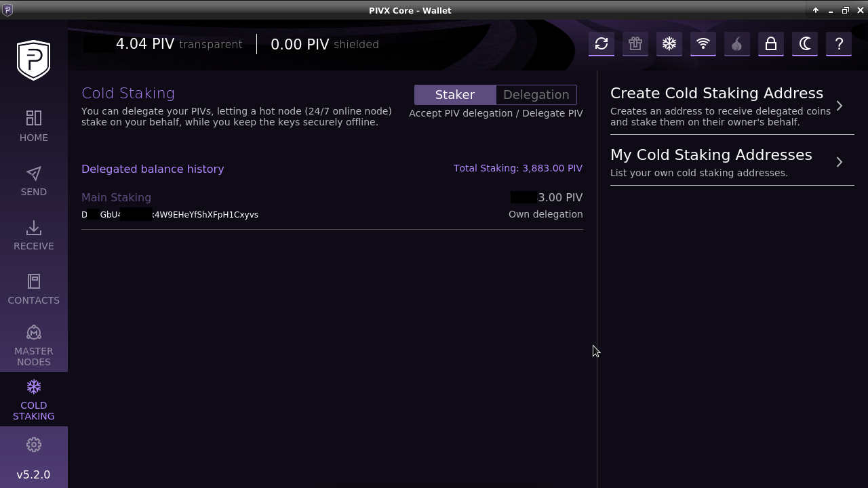Toggle dark theme with the moon icon
The image size is (868, 488).
click(804, 44)
